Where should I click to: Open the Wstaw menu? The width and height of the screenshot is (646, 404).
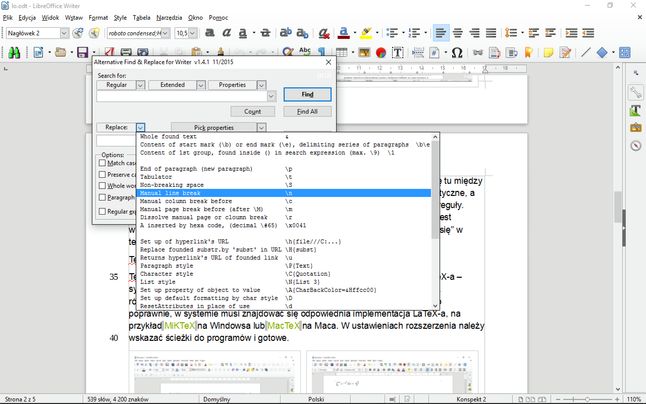[74, 18]
